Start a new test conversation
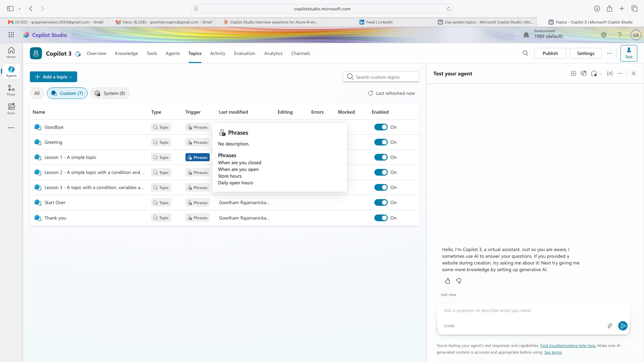 (x=574, y=73)
